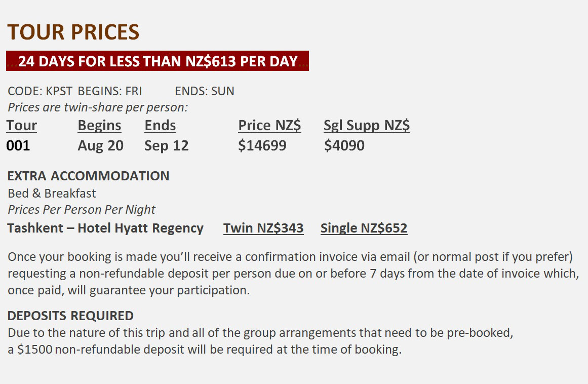Select the underlined Begins column header
Screen dimensions: 588x384
pyautogui.click(x=100, y=126)
